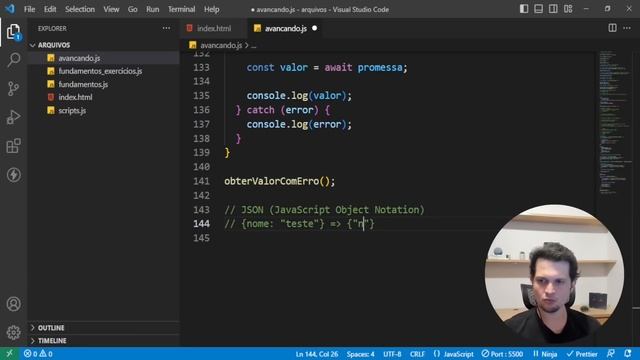This screenshot has width=640, height=360.
Task: Click the JSON comment on line 143
Action: coord(324,209)
